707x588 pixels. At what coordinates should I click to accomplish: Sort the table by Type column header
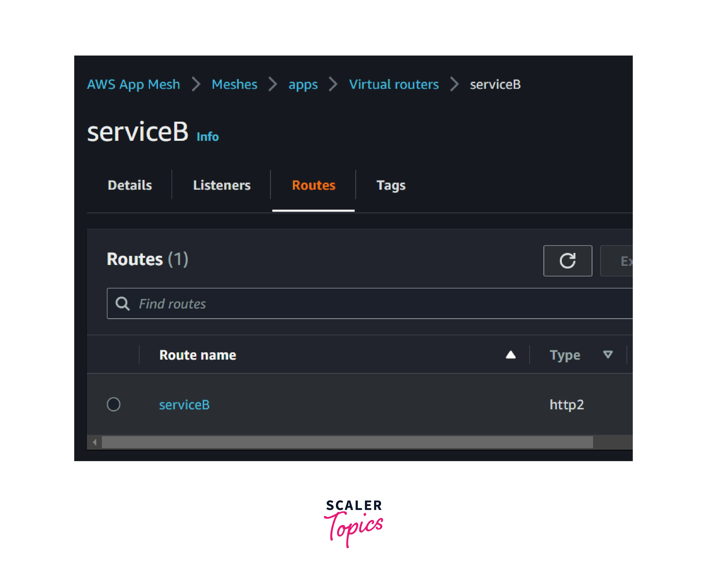(565, 355)
